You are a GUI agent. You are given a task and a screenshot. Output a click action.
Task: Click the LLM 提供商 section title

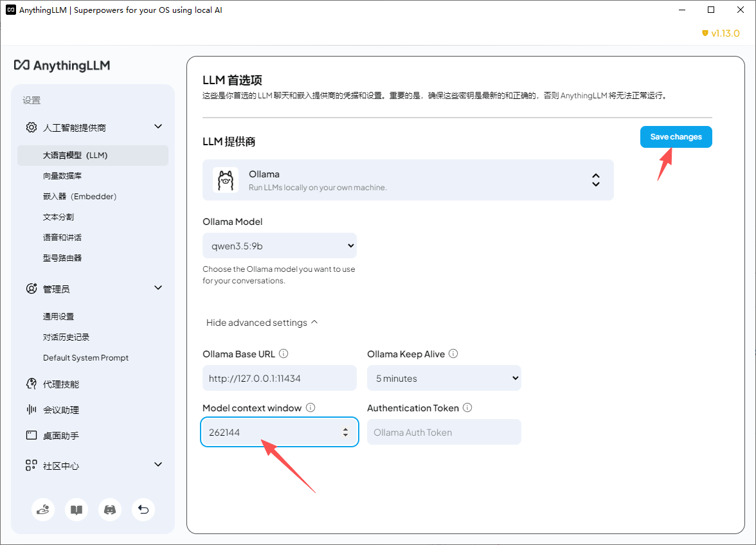(229, 141)
